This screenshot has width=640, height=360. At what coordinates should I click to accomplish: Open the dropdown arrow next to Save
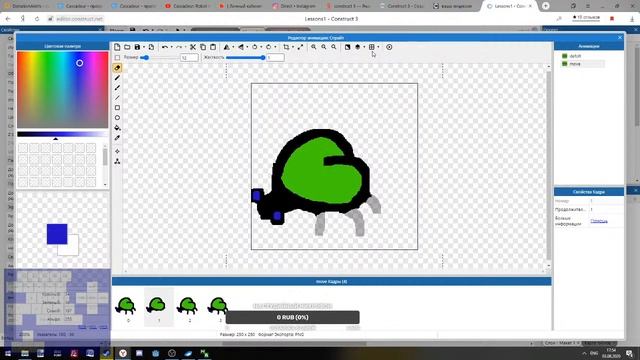[144, 47]
